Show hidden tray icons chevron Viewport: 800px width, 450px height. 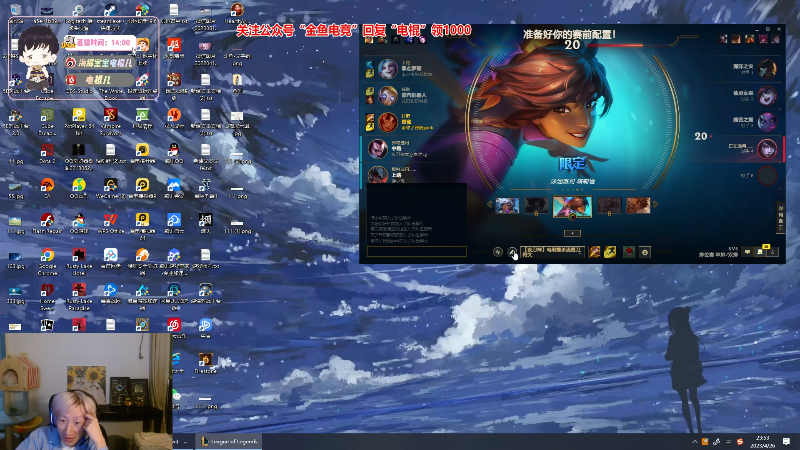pyautogui.click(x=694, y=441)
